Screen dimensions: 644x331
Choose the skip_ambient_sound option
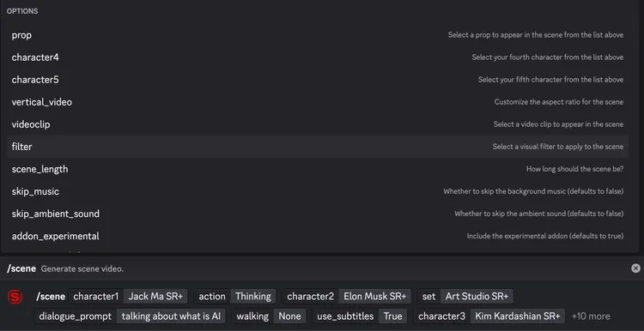[x=318, y=214]
